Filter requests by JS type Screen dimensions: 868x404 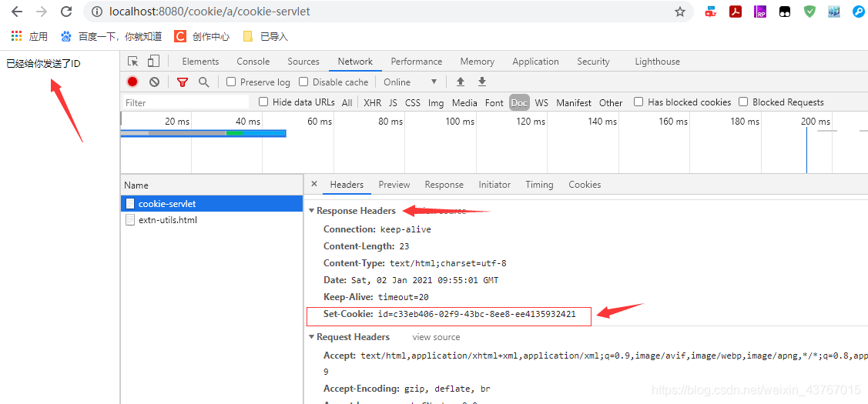pos(393,102)
